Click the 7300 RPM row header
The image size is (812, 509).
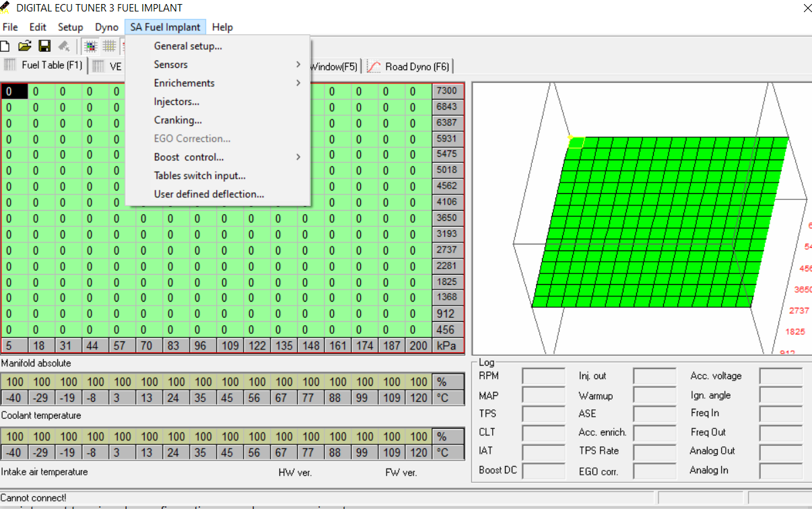[446, 91]
